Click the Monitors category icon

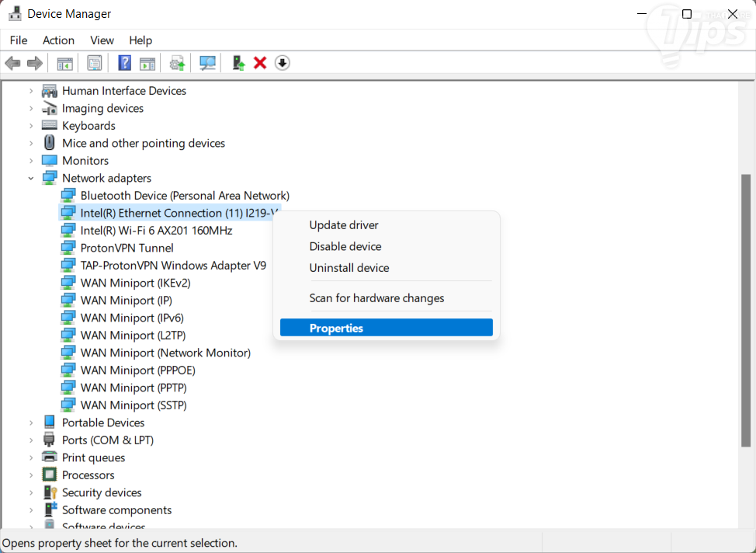point(49,160)
